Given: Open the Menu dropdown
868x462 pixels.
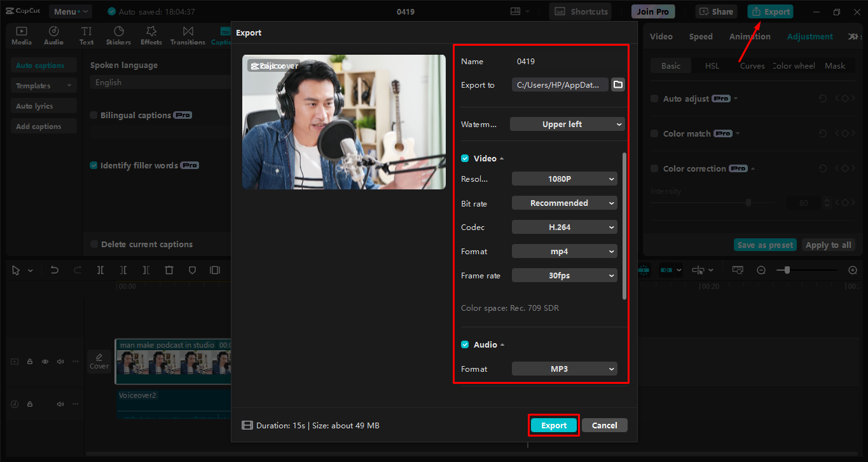Looking at the screenshot, I should click(70, 11).
